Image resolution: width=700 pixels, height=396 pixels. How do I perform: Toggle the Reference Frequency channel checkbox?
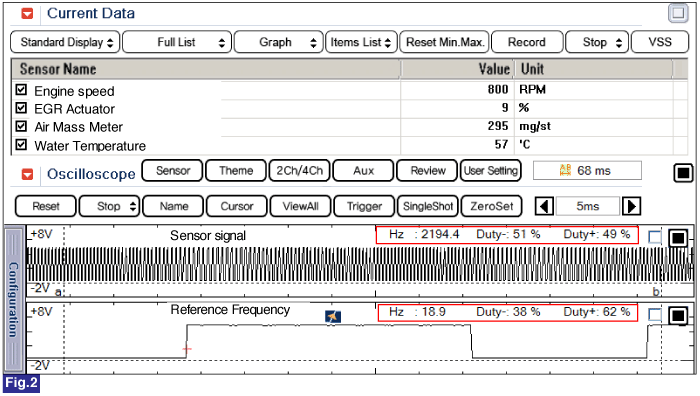(655, 315)
